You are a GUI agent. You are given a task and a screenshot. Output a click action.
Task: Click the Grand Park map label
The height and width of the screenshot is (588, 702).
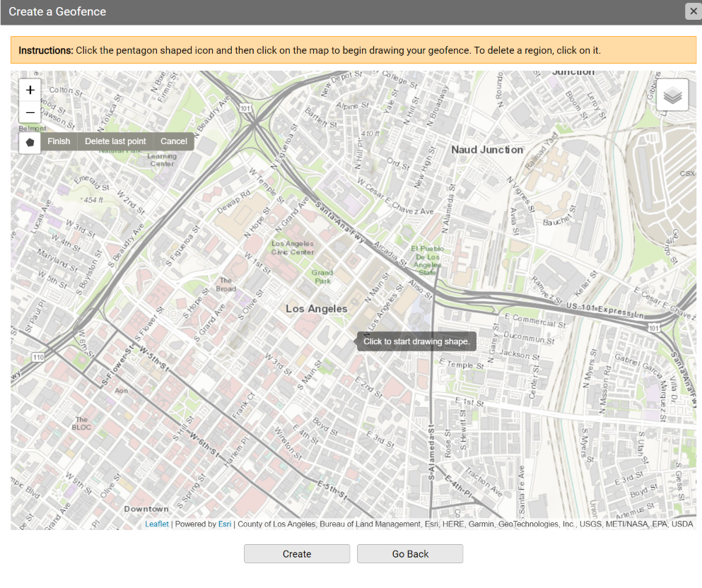322,277
